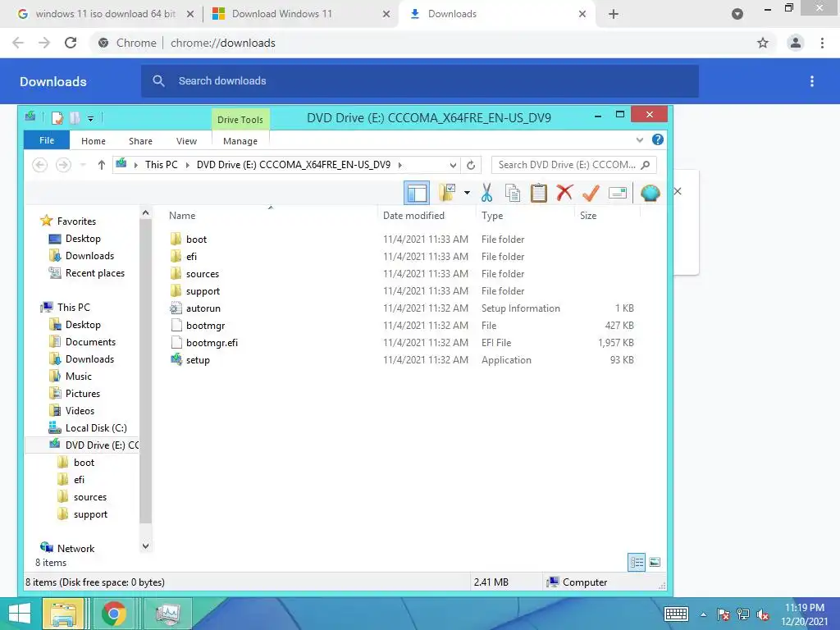Click the Explorer Back arrow button
This screenshot has height=630, width=840.
[39, 164]
